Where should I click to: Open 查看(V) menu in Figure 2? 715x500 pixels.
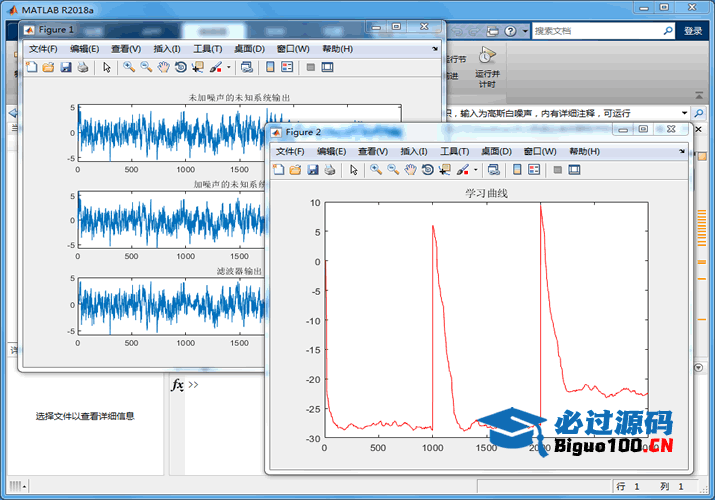[x=373, y=151]
